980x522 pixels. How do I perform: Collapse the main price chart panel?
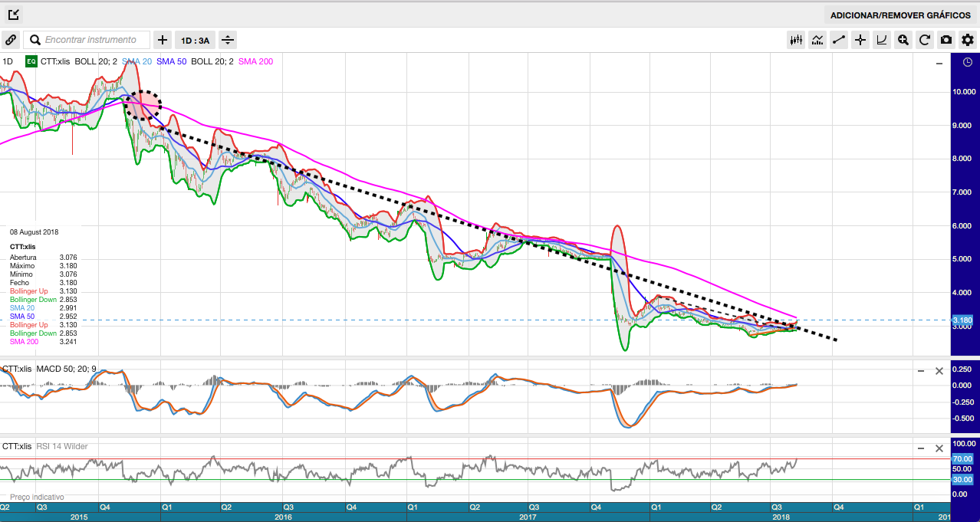939,64
